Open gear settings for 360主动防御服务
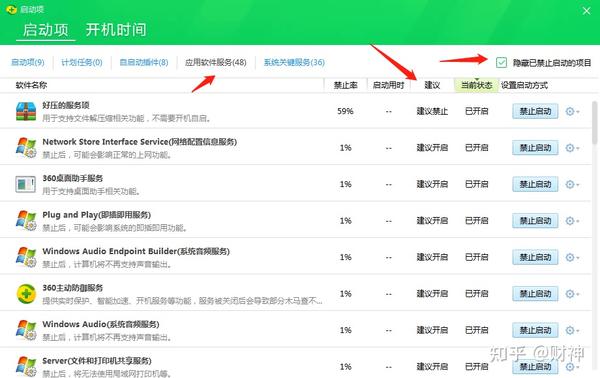Screen dimensions: 600x378 pos(572,294)
